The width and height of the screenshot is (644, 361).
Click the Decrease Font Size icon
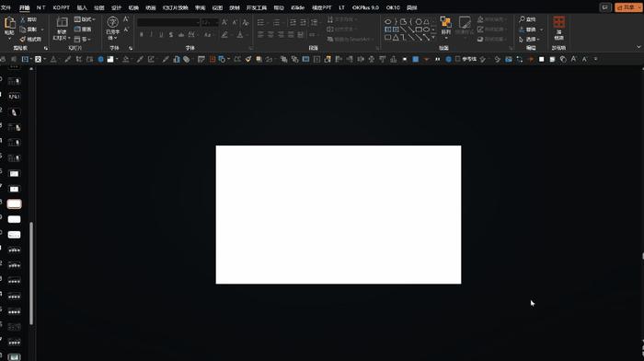[x=235, y=22]
